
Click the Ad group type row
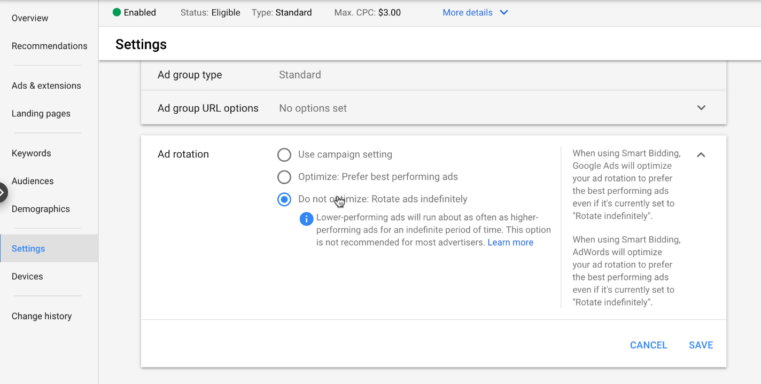(433, 75)
